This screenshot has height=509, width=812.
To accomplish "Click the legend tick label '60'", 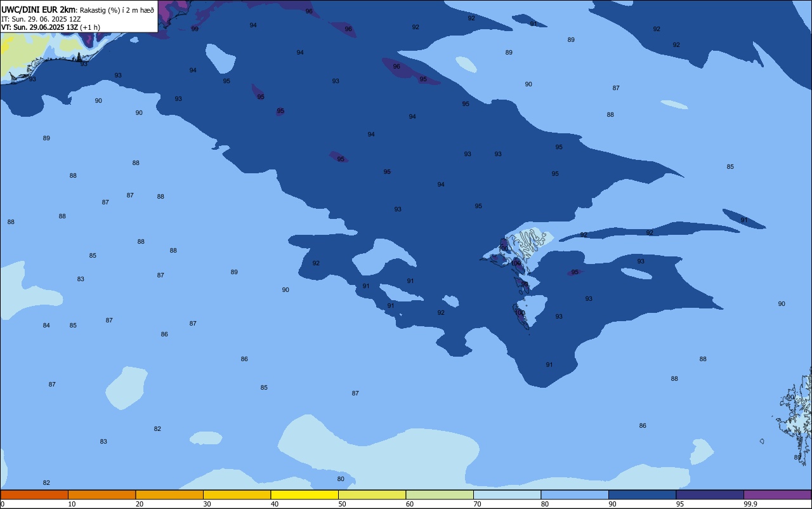I will (x=410, y=504).
